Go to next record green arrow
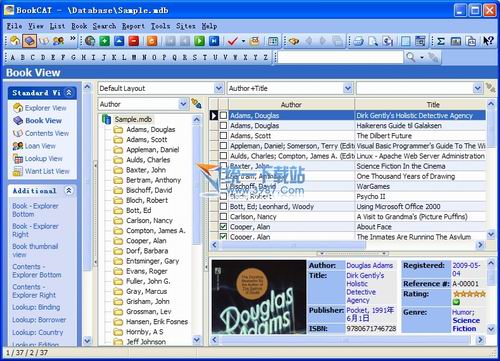This screenshot has width=500, height=361. click(x=199, y=41)
